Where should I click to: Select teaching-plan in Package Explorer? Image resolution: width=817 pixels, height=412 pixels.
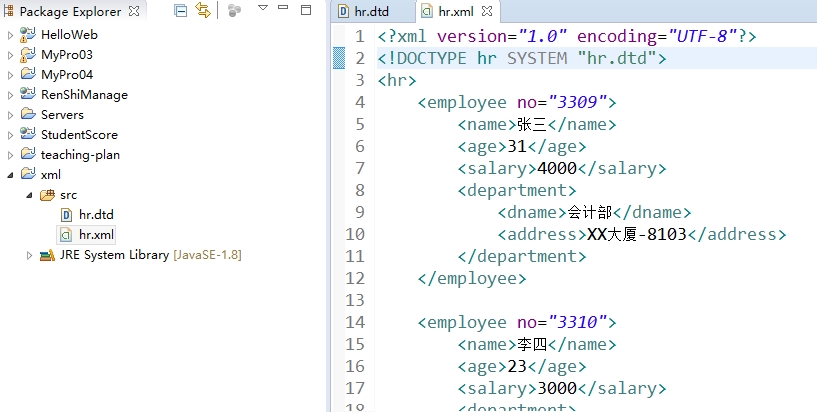pos(80,155)
